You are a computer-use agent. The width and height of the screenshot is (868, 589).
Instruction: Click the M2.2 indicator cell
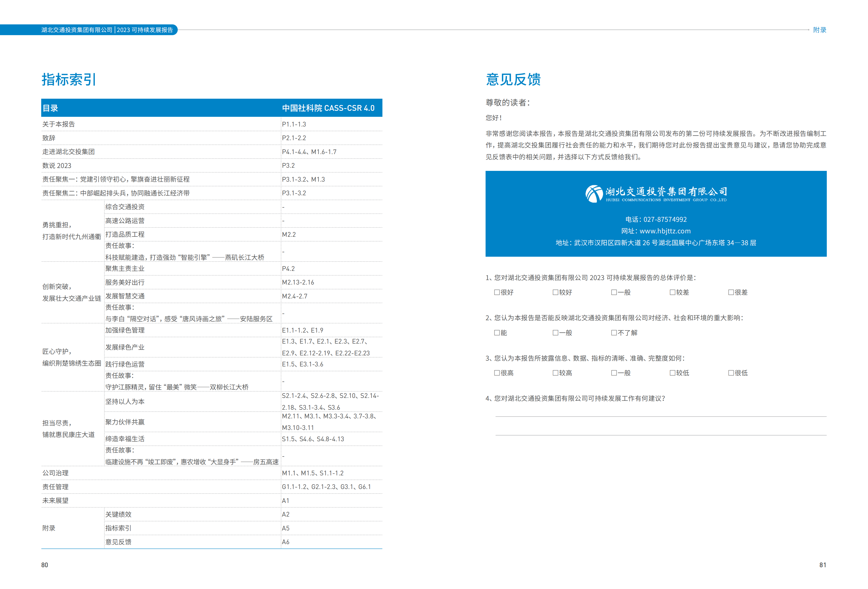[289, 235]
